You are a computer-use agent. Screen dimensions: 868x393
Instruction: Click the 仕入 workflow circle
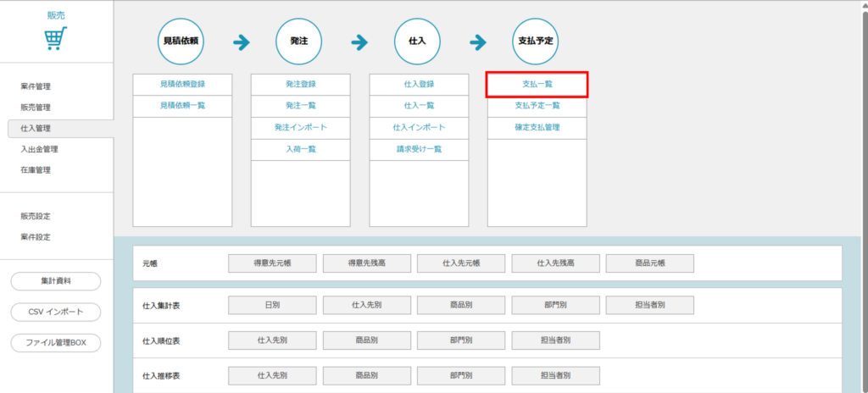tap(418, 41)
